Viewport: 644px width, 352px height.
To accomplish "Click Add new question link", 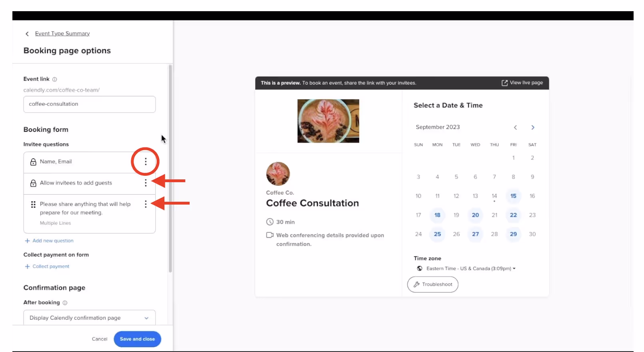I will click(53, 241).
